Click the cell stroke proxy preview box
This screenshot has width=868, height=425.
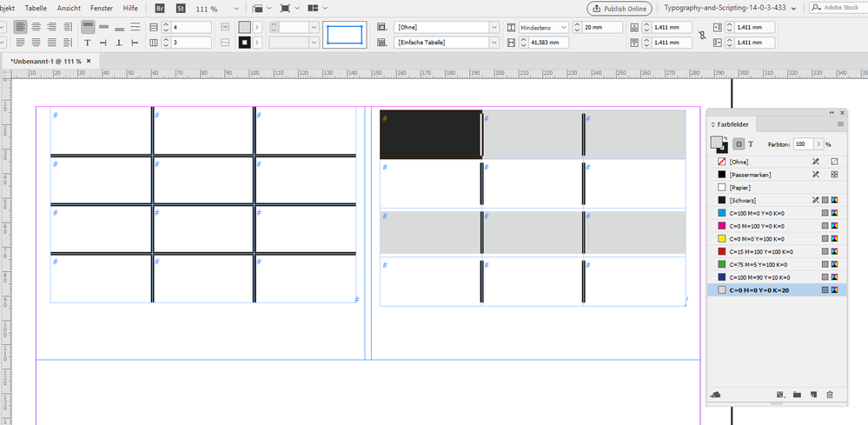point(344,35)
